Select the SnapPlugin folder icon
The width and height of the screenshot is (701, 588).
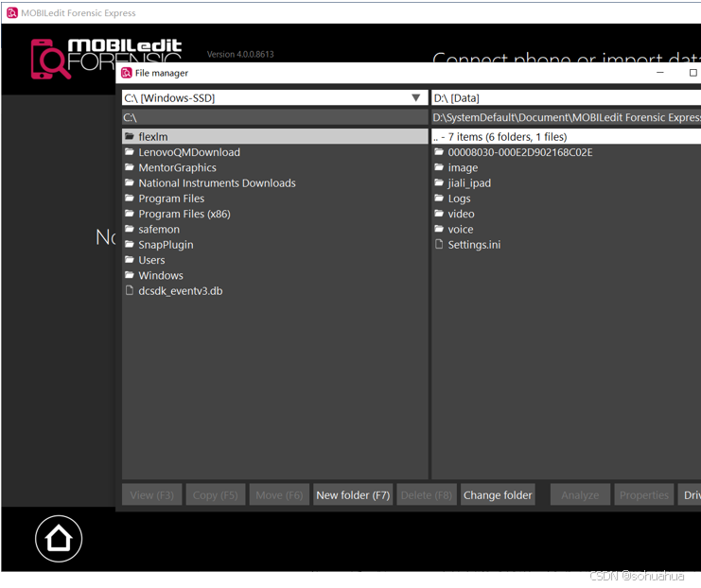(130, 244)
